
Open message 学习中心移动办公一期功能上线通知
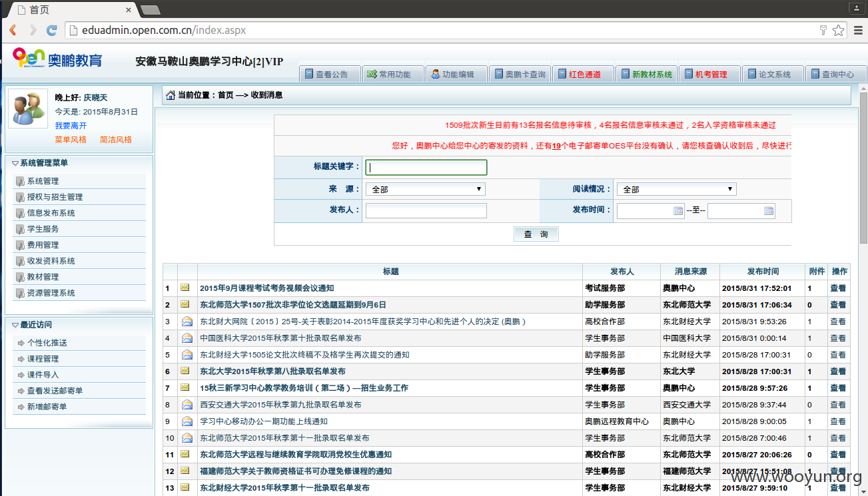pyautogui.click(x=264, y=421)
